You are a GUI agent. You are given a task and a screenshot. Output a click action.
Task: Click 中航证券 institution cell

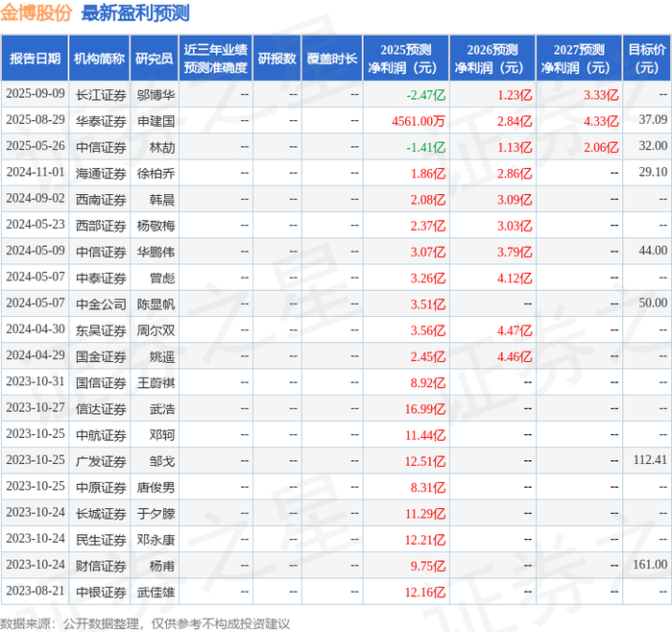[101, 435]
